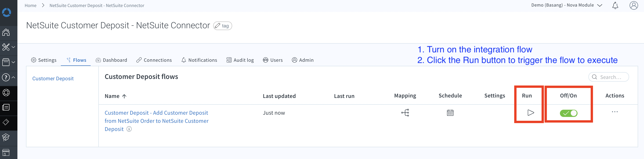Open the graduation cap university icon
The width and height of the screenshot is (644, 159).
6,137
